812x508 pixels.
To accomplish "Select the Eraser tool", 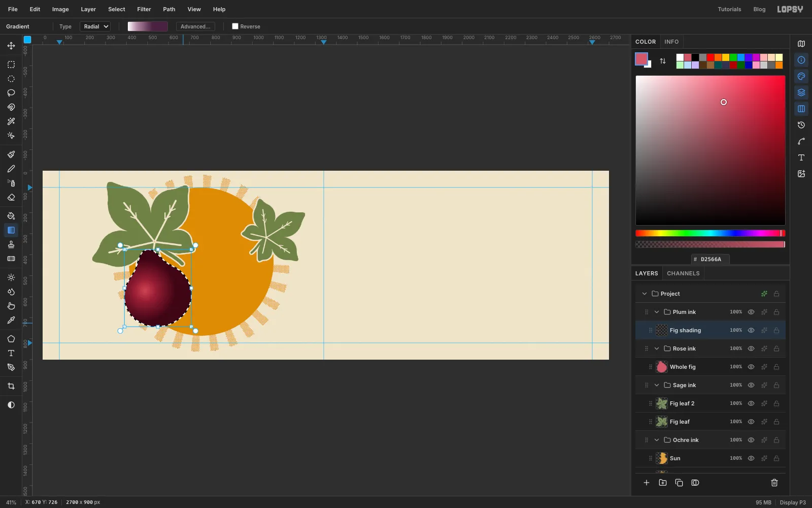I will pyautogui.click(x=11, y=198).
